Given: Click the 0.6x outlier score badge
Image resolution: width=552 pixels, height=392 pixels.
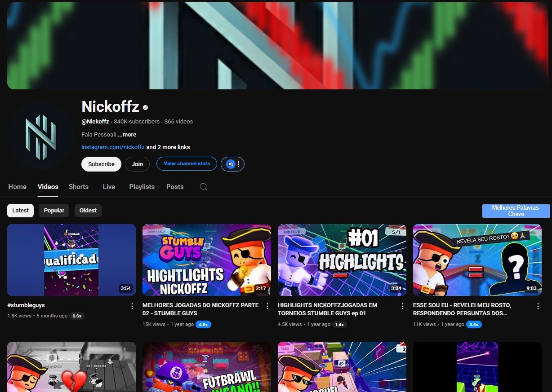Looking at the screenshot, I should [77, 316].
